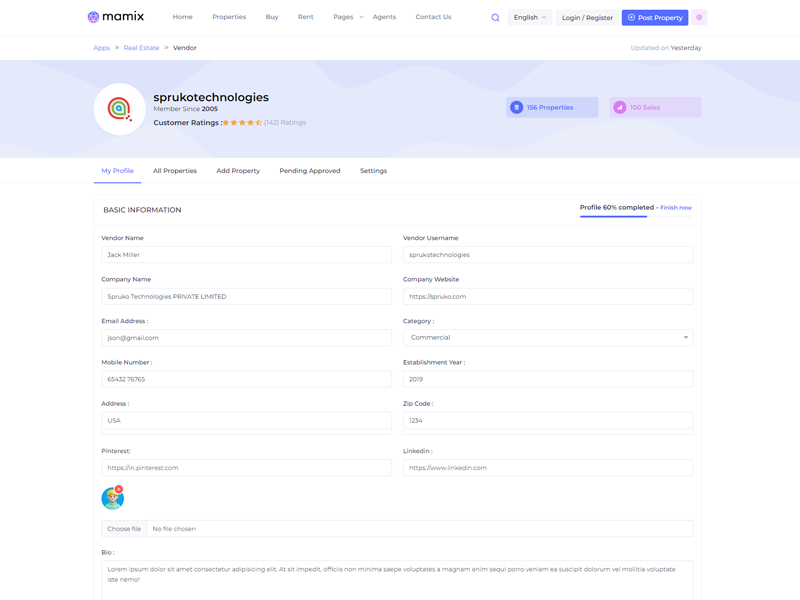800x600 pixels.
Task: Click the star rating icons
Action: click(242, 123)
